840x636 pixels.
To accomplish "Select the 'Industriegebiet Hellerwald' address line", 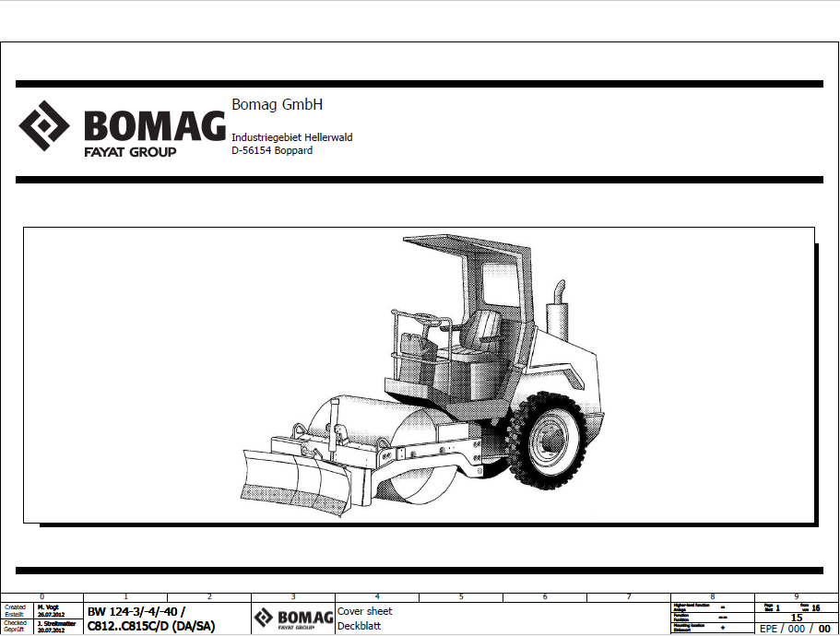I will (292, 137).
